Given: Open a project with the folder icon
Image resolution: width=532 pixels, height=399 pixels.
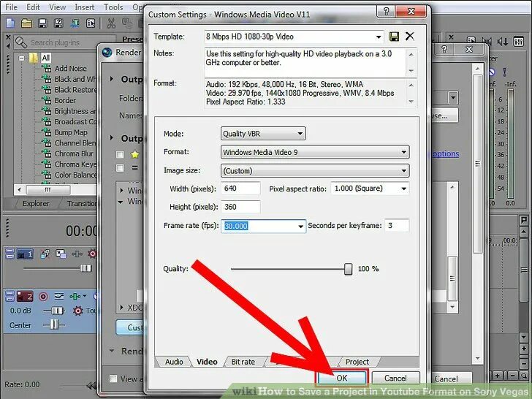Looking at the screenshot, I should 26,23.
